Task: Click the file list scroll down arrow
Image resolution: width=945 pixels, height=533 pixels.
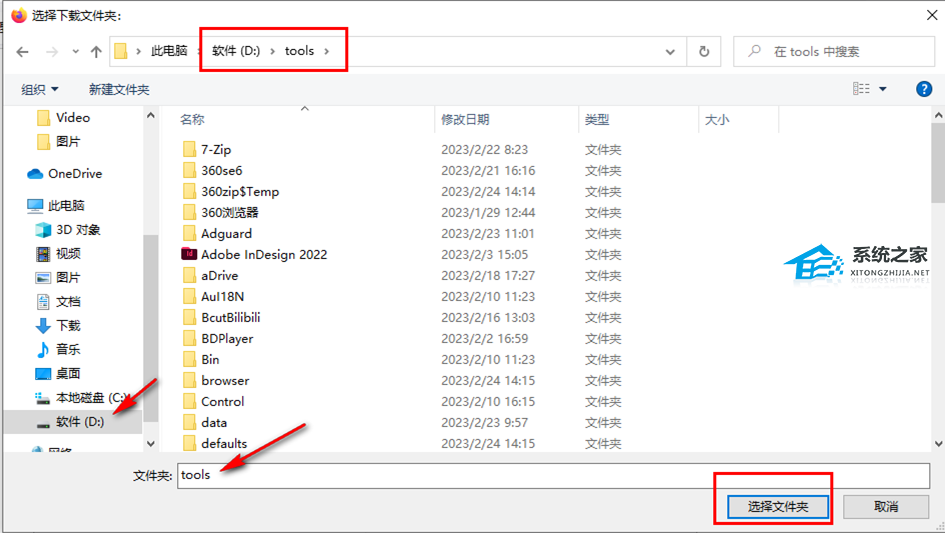Action: coord(938,444)
